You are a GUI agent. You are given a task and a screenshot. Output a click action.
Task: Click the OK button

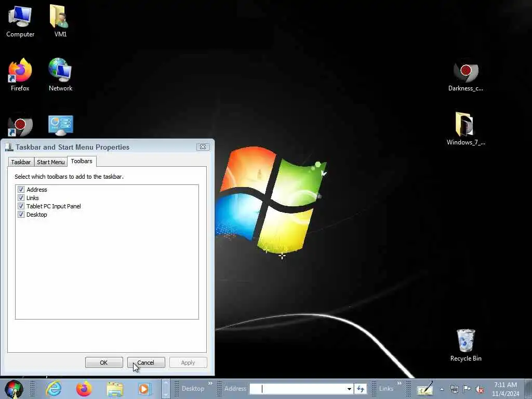tap(104, 362)
